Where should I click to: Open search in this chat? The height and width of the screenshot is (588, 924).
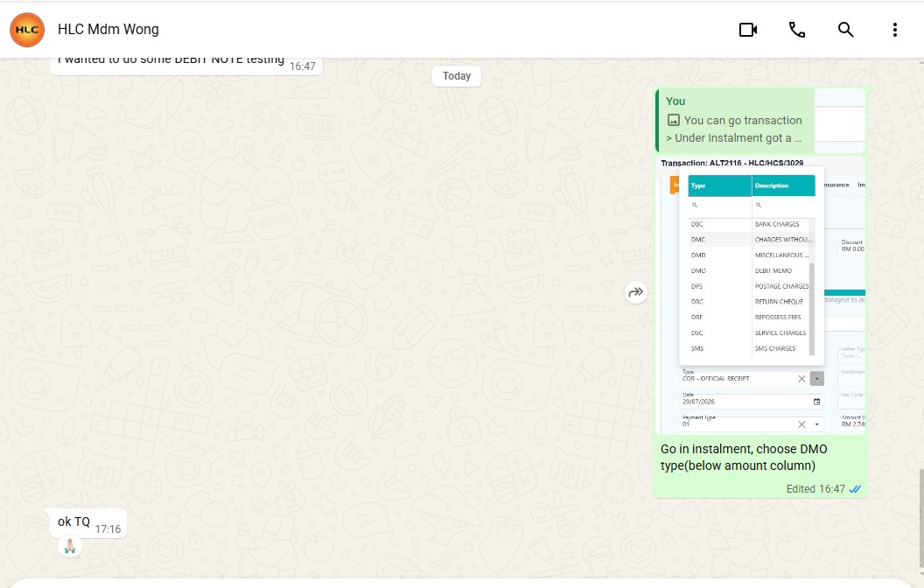tap(845, 30)
